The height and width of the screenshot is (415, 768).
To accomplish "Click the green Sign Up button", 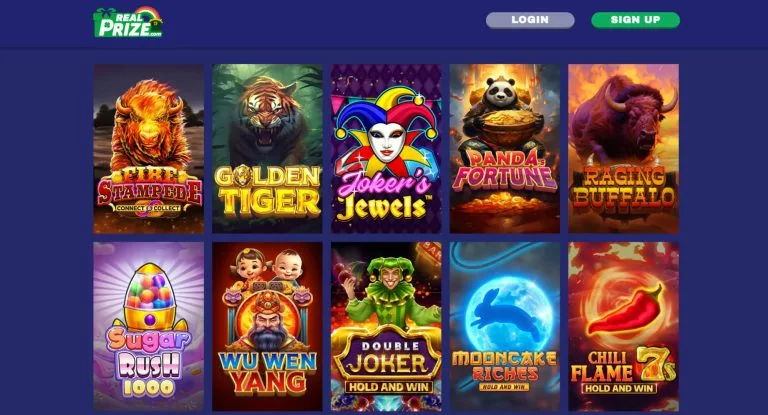I will click(x=635, y=20).
